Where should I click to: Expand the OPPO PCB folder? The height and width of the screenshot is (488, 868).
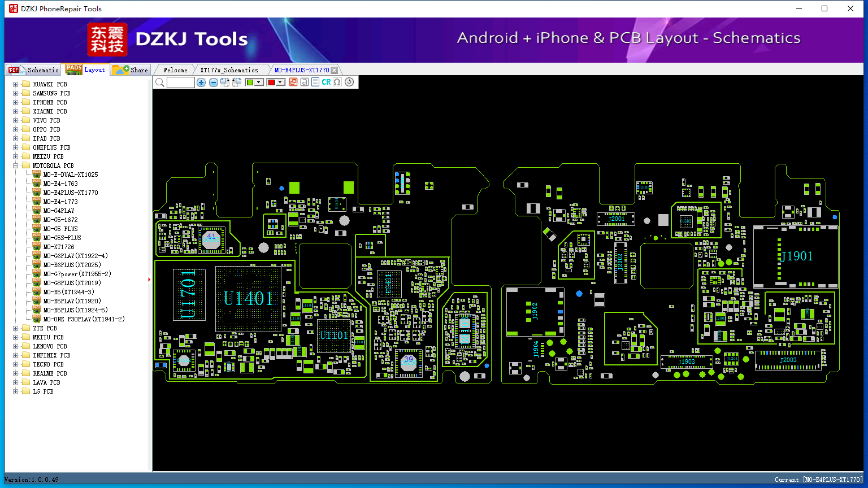[16, 129]
